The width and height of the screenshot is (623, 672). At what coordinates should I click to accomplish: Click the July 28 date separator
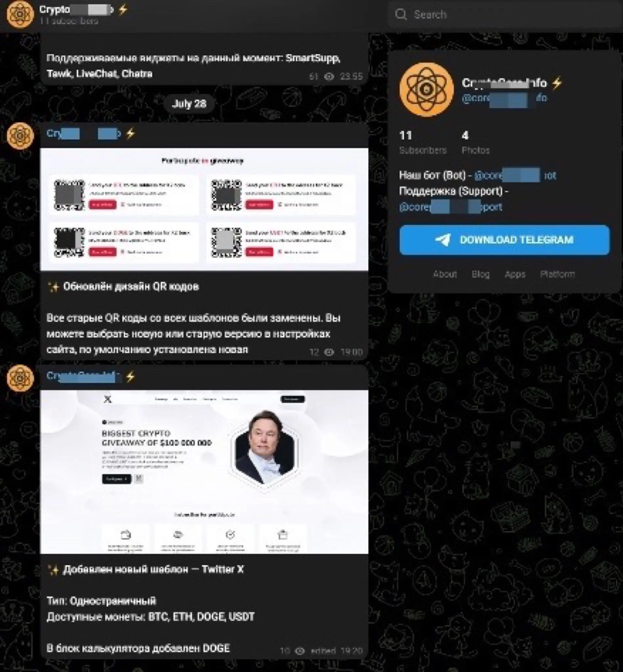point(189,104)
